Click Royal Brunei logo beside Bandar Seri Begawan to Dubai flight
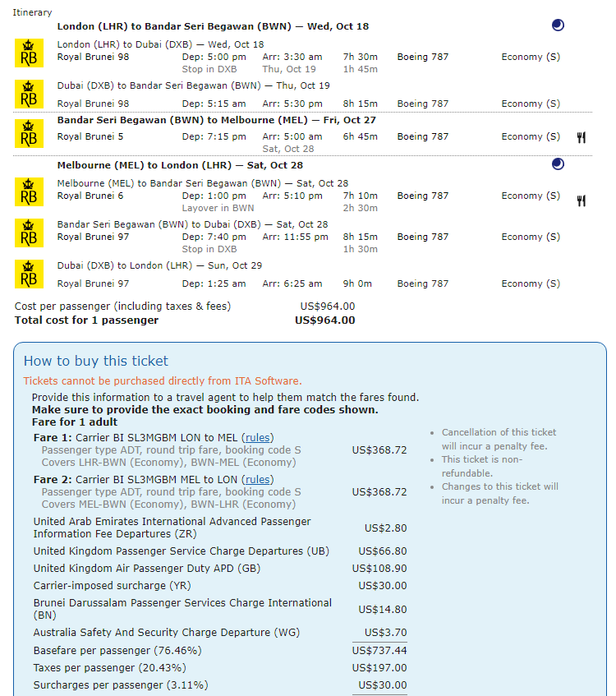616x696 pixels. tap(29, 233)
